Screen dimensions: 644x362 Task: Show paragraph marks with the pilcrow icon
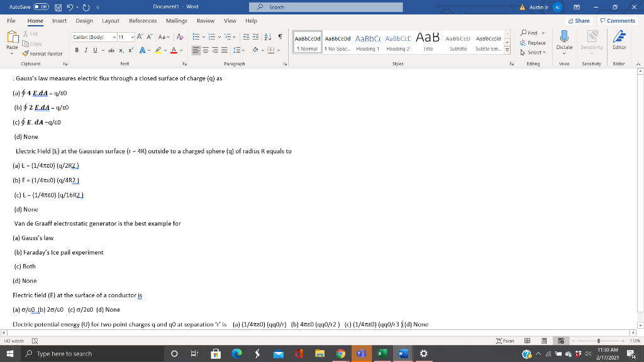[x=280, y=36]
